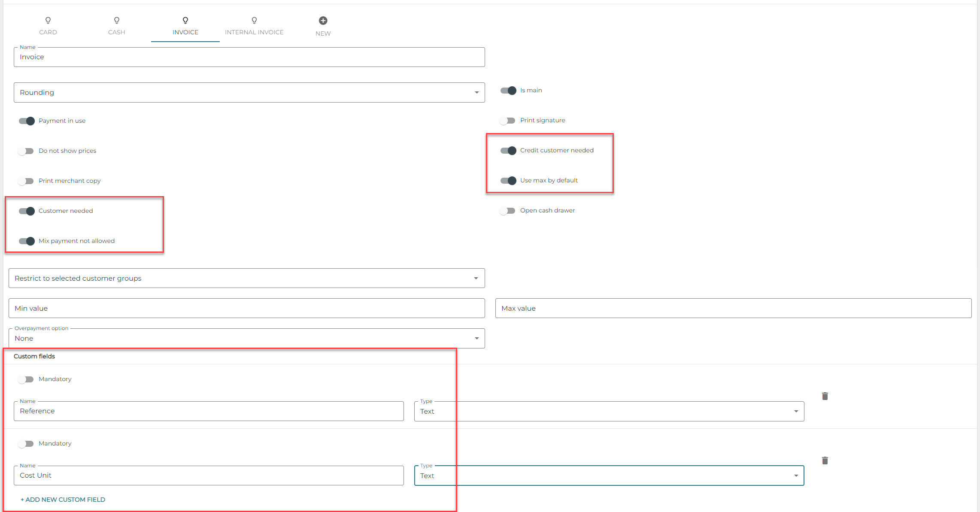The image size is (980, 512).
Task: Turn on Open cash drawer toggle
Action: (508, 211)
